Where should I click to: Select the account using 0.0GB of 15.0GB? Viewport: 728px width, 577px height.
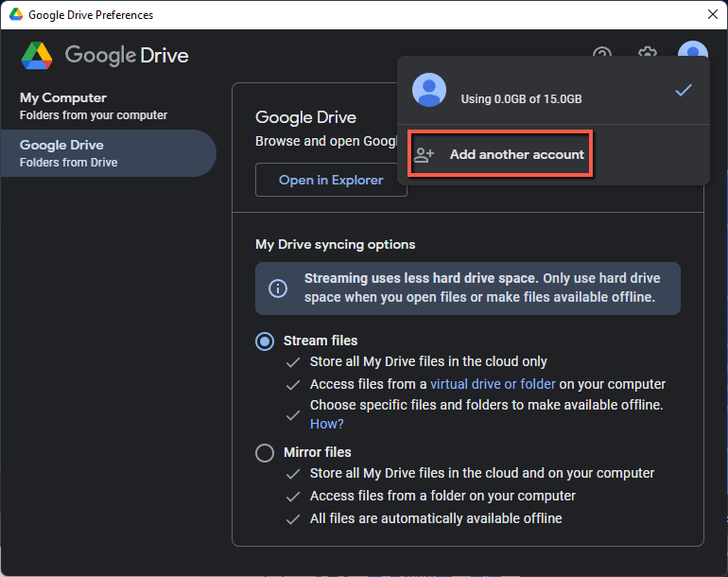pos(553,90)
